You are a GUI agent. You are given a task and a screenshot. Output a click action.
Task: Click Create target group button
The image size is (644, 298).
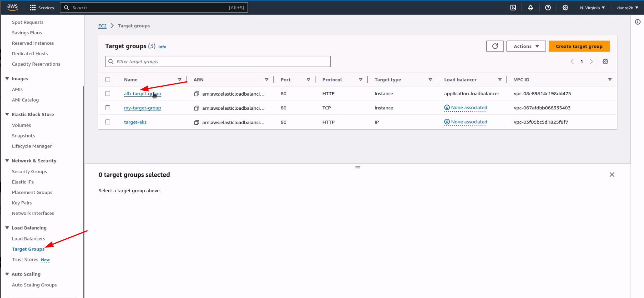[x=579, y=46]
